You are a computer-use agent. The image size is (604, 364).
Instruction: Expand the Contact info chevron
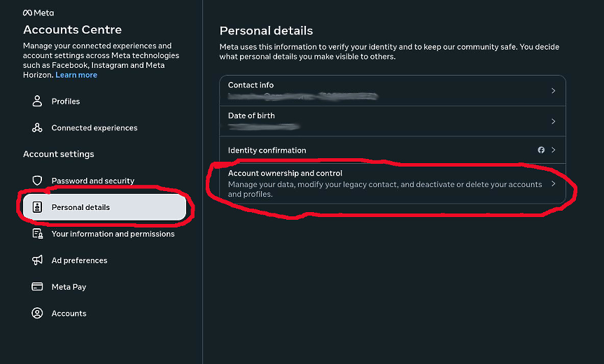[553, 90]
